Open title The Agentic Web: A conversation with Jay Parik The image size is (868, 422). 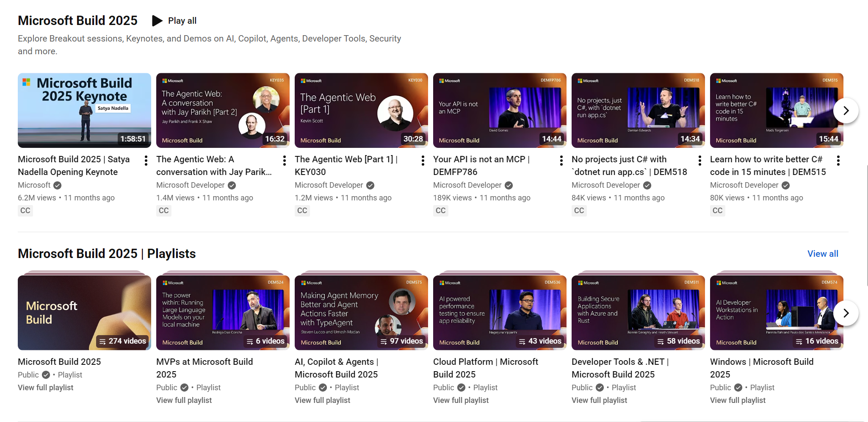214,166
